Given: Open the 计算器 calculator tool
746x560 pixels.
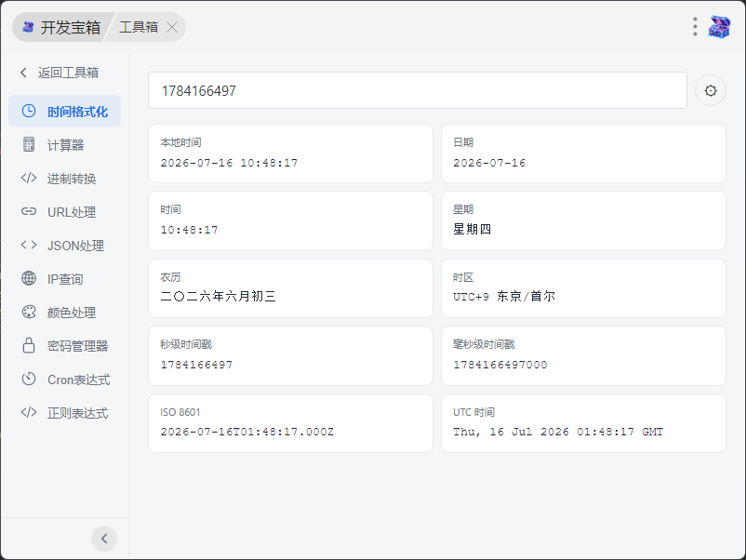Looking at the screenshot, I should pos(65,144).
